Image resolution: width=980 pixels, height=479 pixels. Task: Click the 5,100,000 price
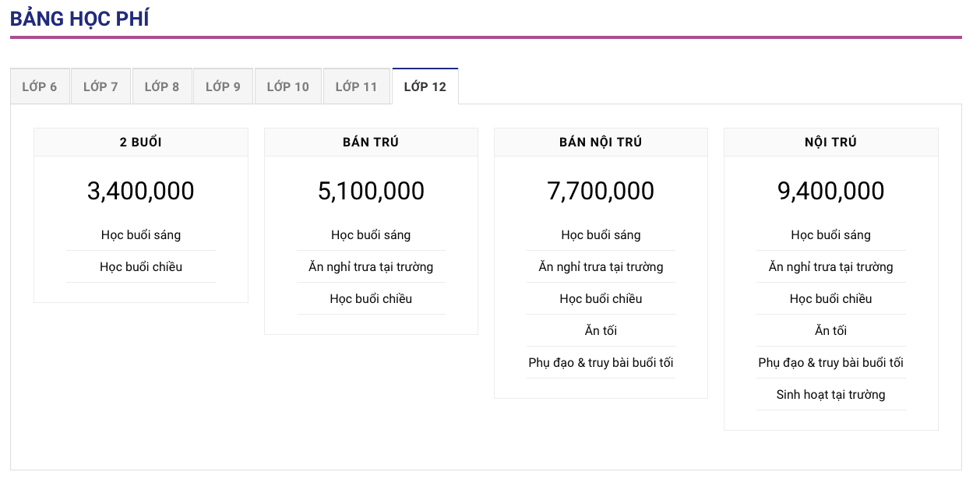pyautogui.click(x=371, y=191)
